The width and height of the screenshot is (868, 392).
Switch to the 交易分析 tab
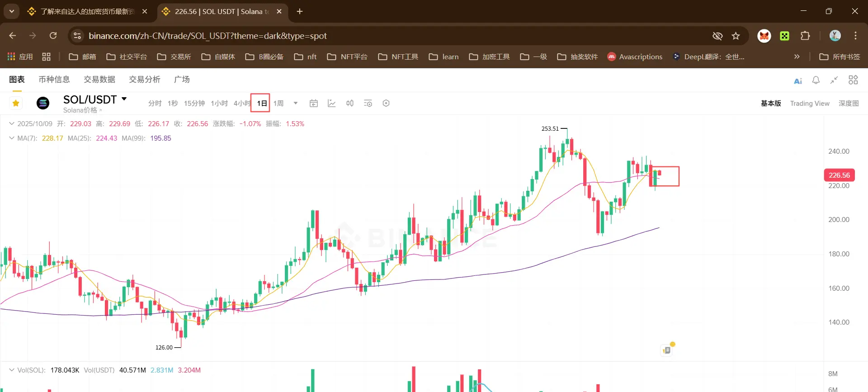pyautogui.click(x=145, y=80)
